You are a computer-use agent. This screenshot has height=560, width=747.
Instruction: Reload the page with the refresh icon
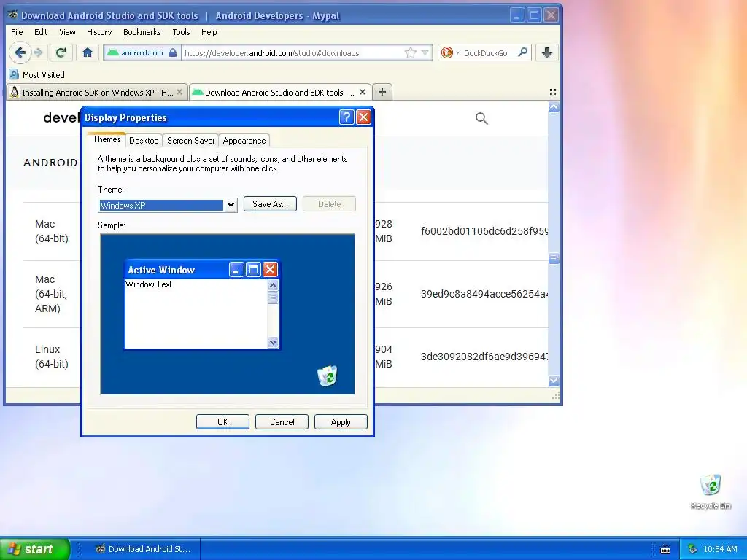[61, 52]
